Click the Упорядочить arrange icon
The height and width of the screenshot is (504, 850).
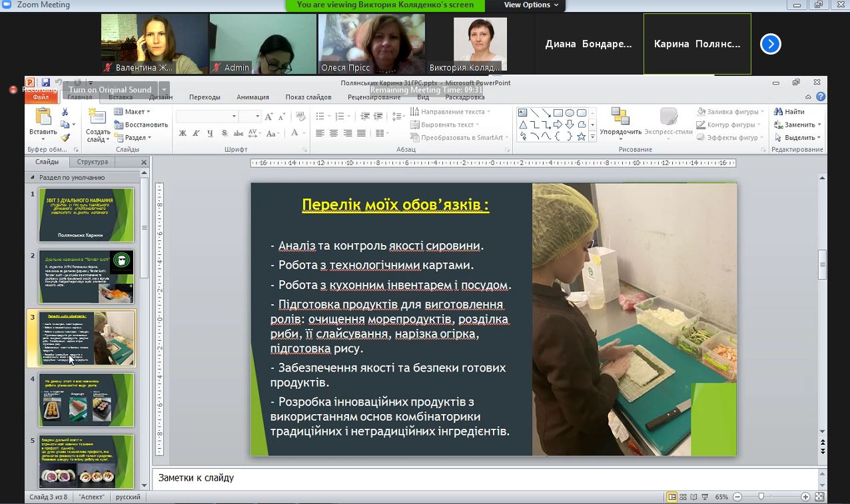pyautogui.click(x=620, y=117)
